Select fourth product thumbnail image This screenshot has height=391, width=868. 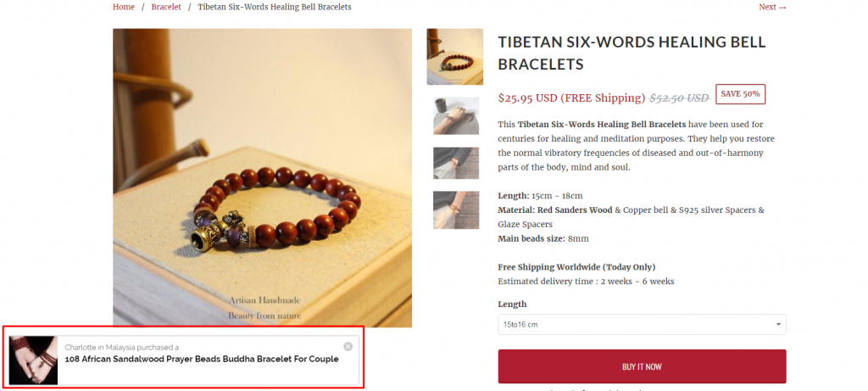[455, 209]
